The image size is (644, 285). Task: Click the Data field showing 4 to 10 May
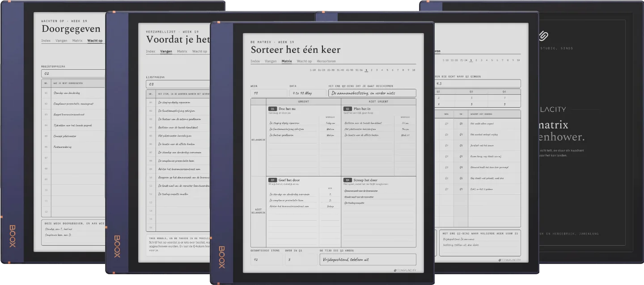(x=308, y=93)
